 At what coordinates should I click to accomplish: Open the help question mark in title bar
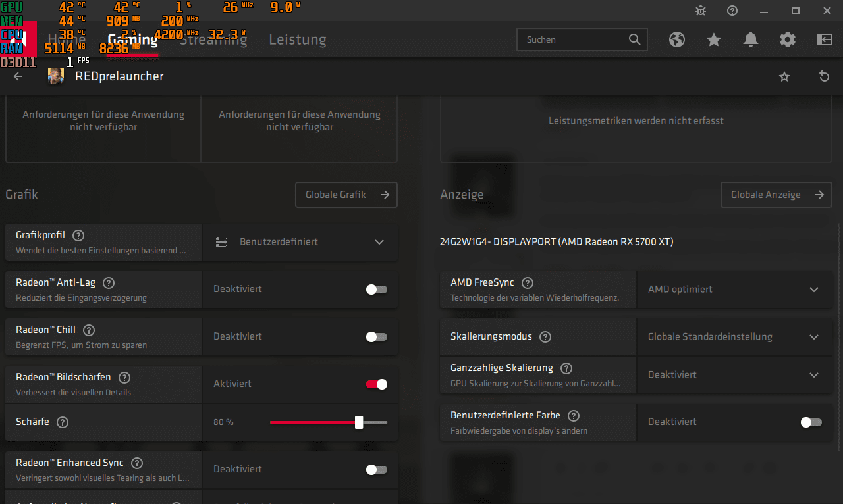coord(732,11)
